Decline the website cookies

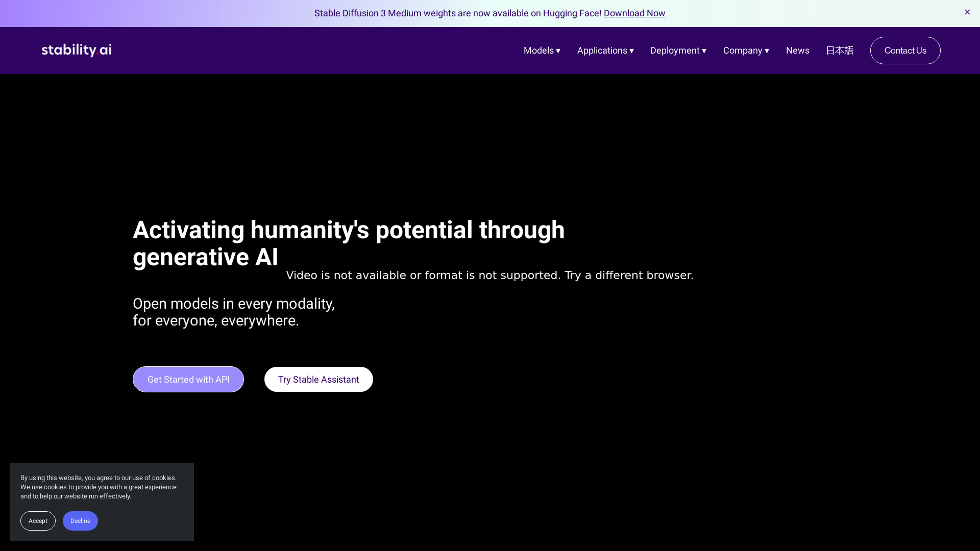tap(80, 521)
